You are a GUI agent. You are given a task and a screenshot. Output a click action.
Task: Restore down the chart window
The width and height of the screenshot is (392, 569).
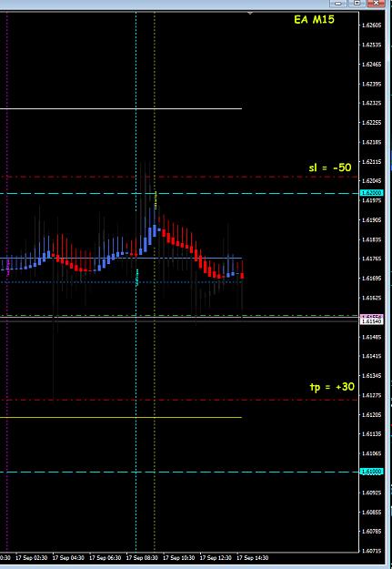tap(357, 3)
